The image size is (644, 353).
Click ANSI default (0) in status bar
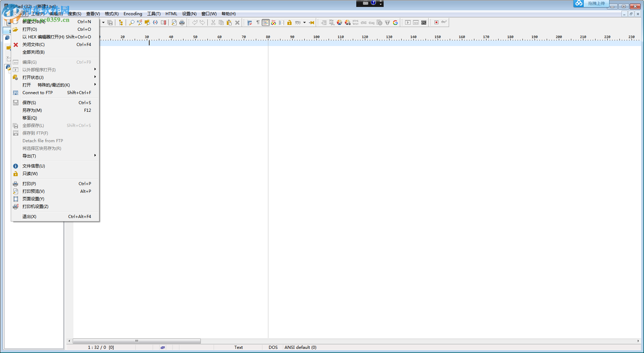click(x=301, y=347)
